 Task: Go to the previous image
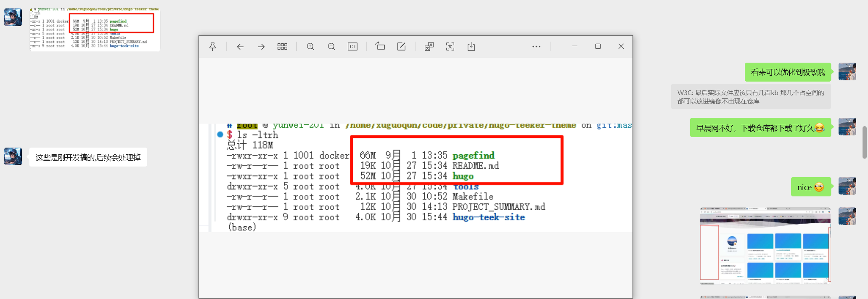(x=240, y=47)
